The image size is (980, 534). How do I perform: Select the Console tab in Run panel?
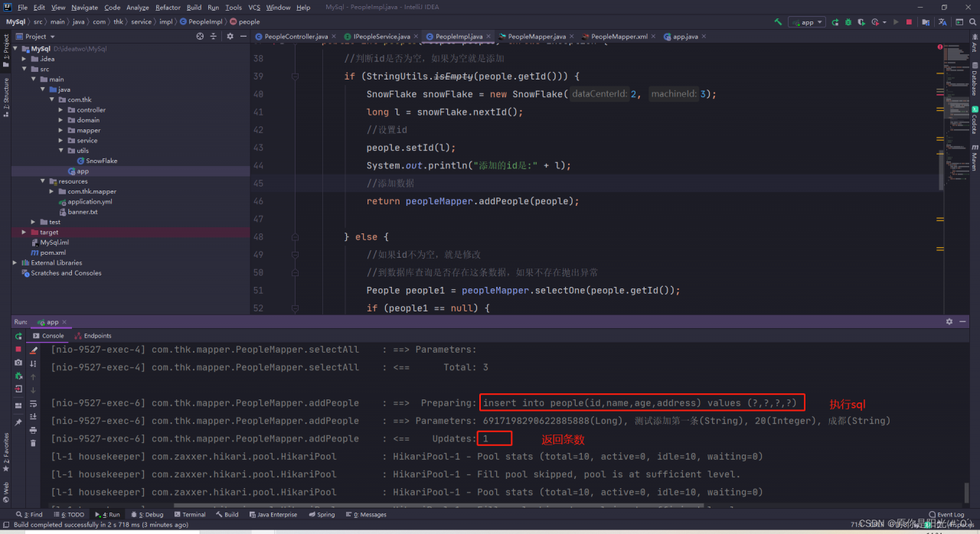(48, 336)
